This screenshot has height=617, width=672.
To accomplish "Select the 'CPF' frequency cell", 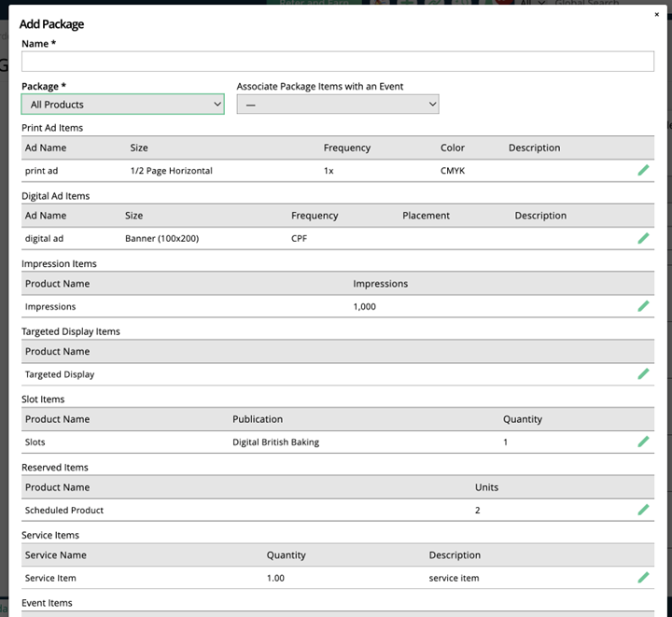I will point(300,238).
